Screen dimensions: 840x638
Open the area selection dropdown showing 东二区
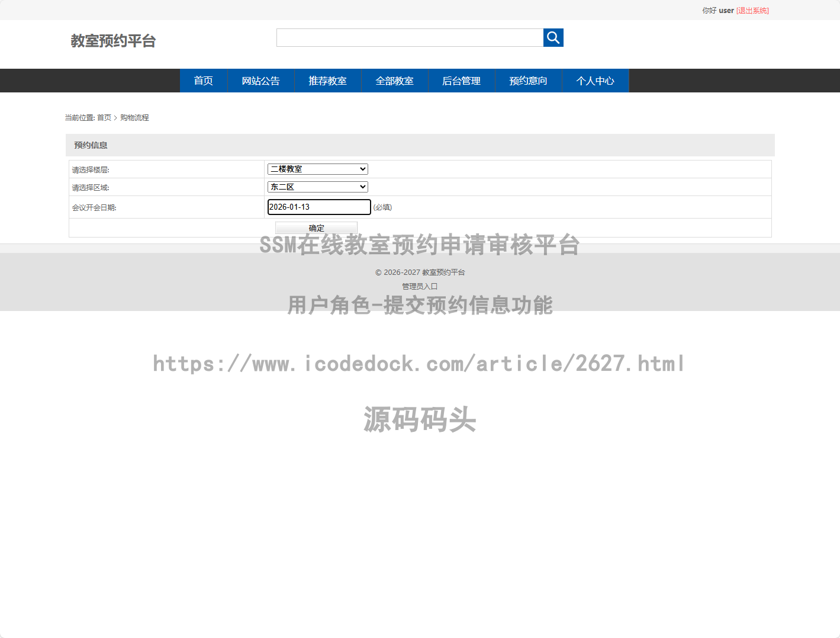click(x=317, y=187)
